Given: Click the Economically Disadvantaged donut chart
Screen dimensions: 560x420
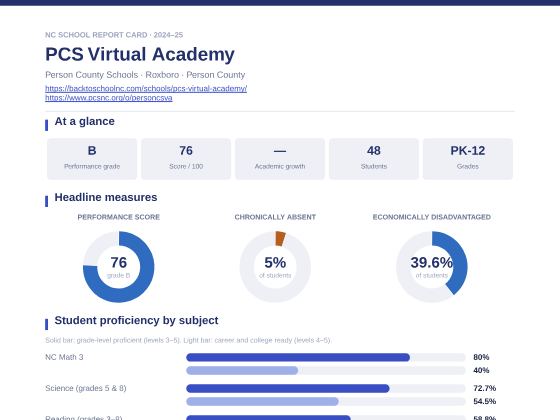Looking at the screenshot, I should coord(431,267).
